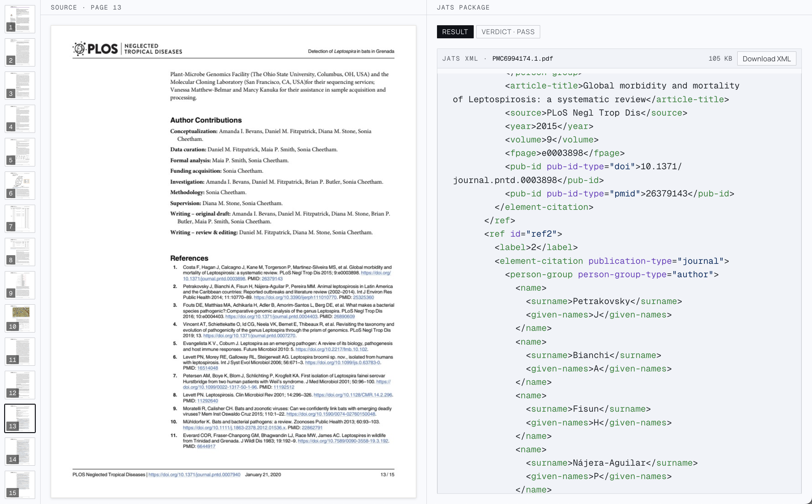Click the XML surname Bianchi line
The image size is (812, 504).
point(593,355)
